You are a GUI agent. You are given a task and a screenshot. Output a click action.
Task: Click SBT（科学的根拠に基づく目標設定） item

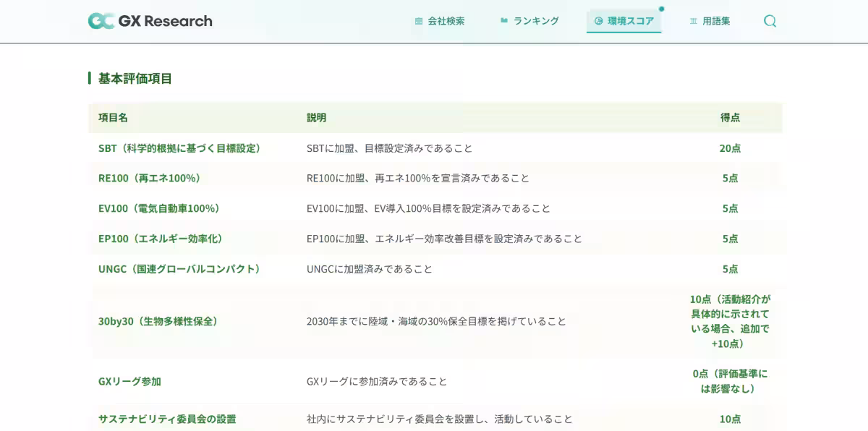(179, 148)
